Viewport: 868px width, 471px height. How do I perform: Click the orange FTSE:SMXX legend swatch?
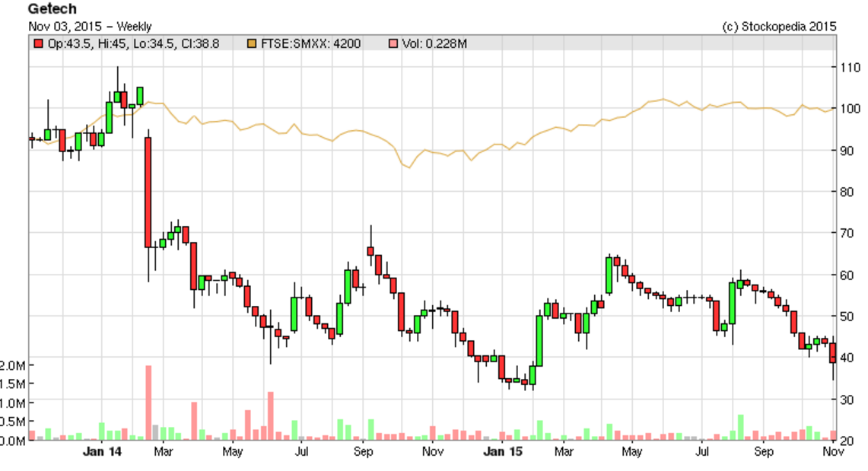253,44
